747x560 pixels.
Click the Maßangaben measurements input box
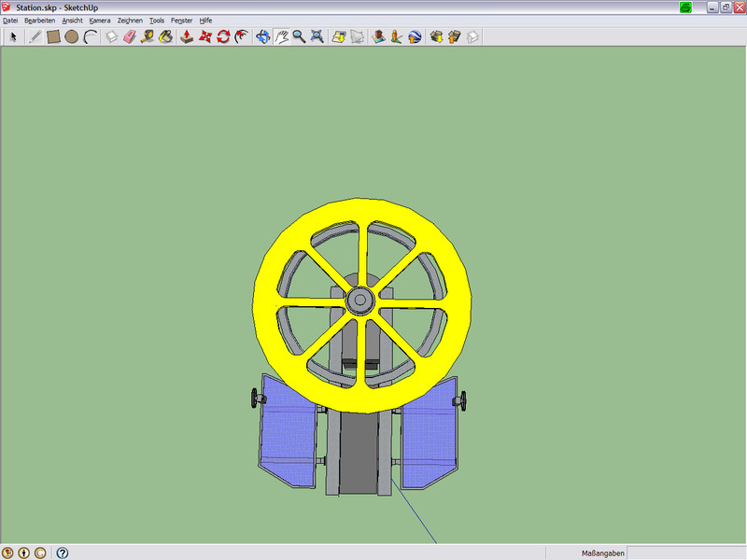(x=686, y=553)
